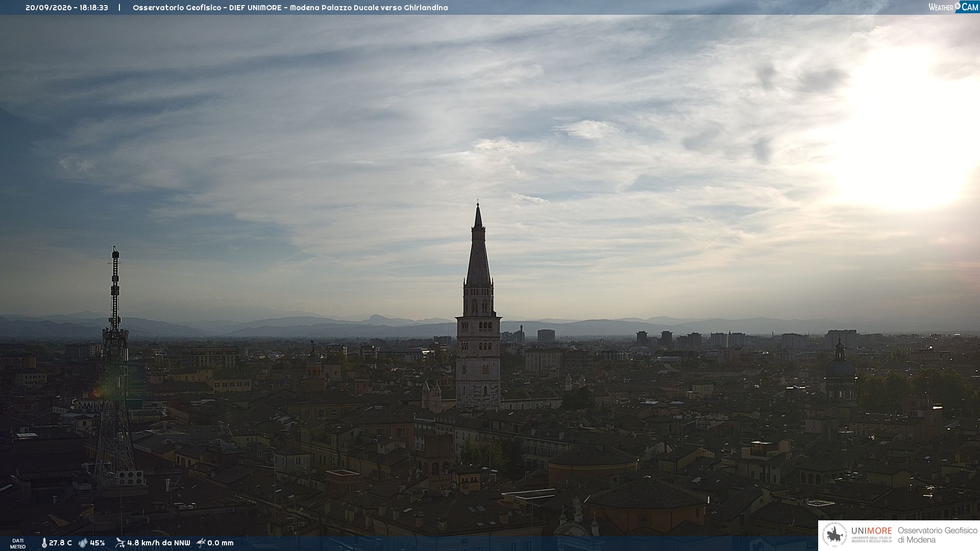The width and height of the screenshot is (980, 551).
Task: Click the rain umbrella precipitation icon
Action: coord(201,543)
